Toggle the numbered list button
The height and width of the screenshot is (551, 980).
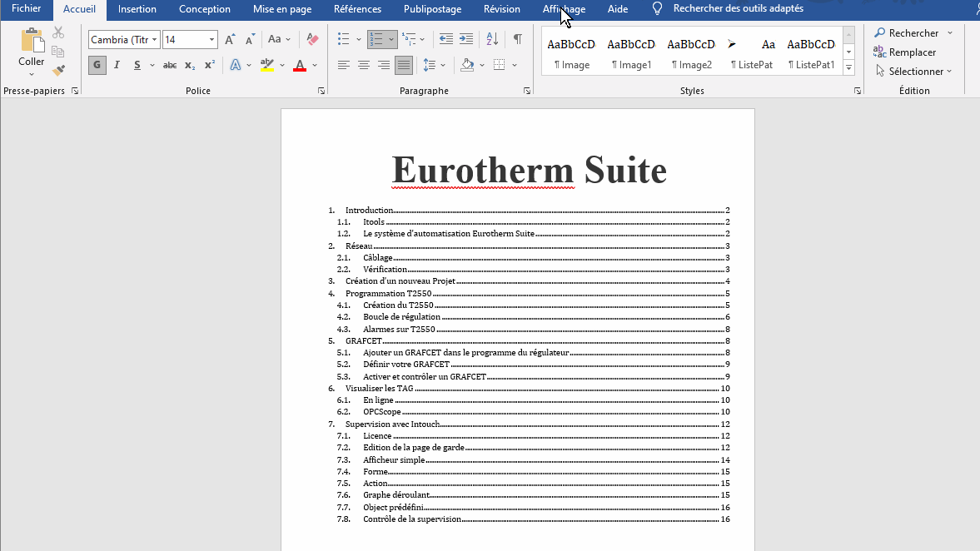[377, 39]
